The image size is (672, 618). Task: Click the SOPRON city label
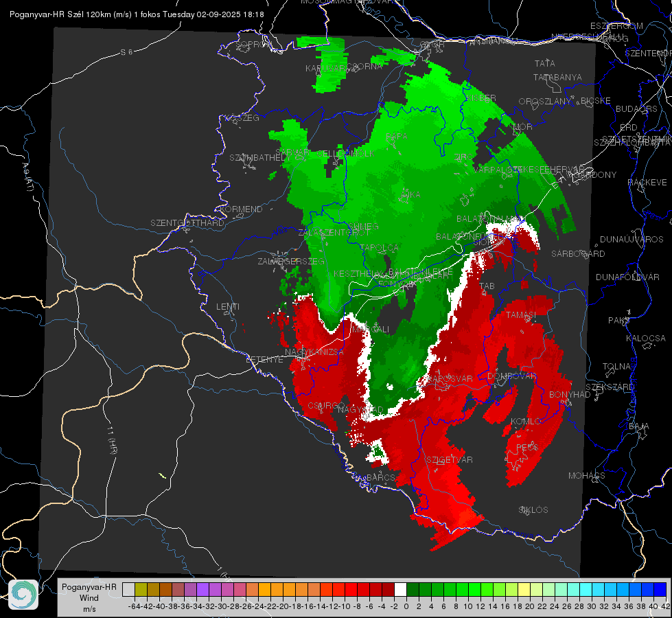tap(253, 44)
